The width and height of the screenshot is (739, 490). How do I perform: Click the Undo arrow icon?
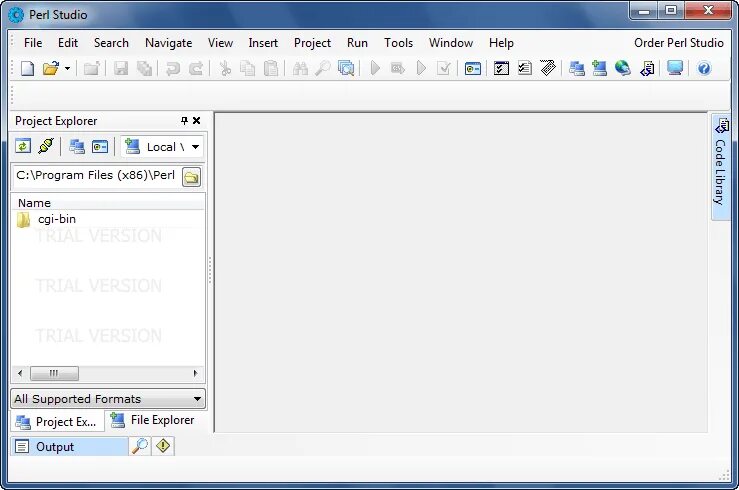point(172,68)
